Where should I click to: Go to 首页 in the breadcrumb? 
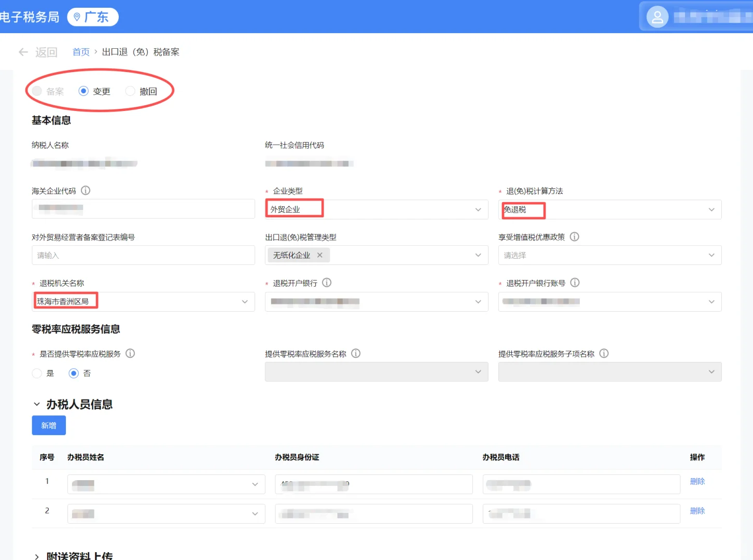[81, 52]
